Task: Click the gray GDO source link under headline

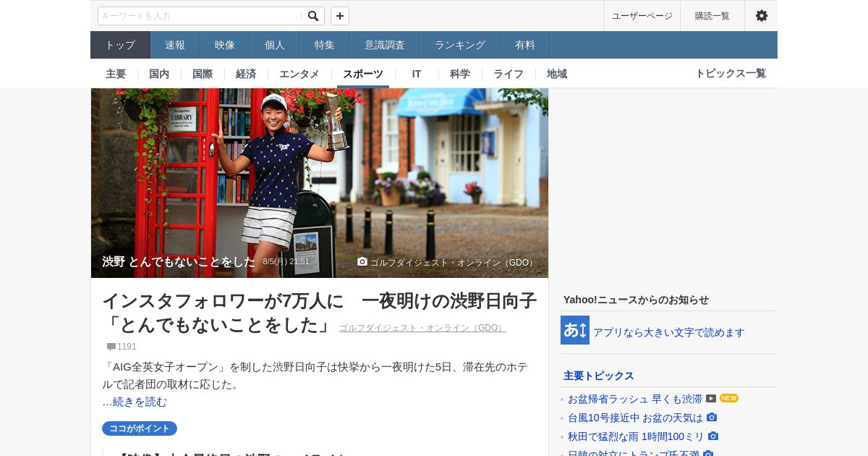Action: pyautogui.click(x=422, y=328)
